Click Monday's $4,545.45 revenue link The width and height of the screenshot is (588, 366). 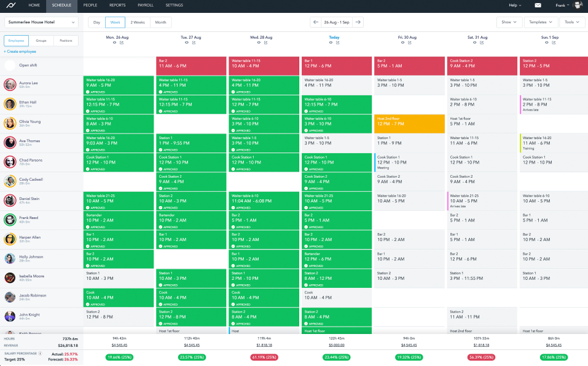pos(119,346)
